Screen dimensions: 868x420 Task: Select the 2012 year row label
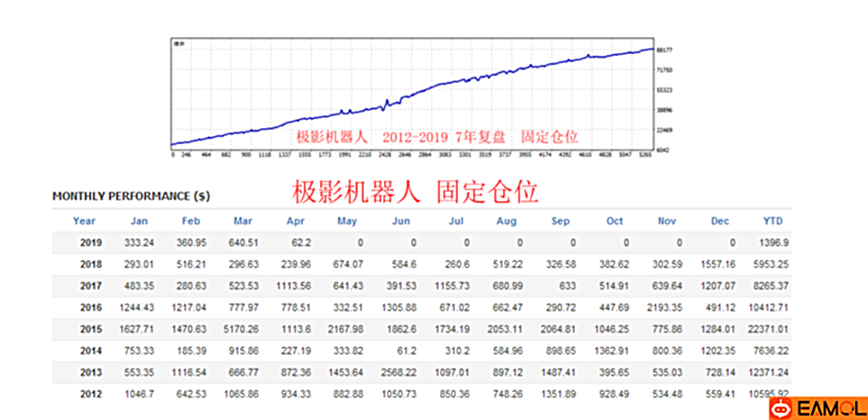(x=91, y=394)
